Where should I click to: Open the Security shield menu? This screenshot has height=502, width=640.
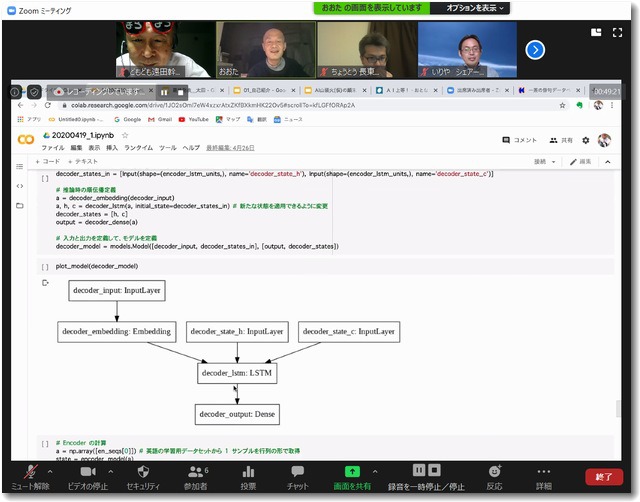click(x=143, y=477)
